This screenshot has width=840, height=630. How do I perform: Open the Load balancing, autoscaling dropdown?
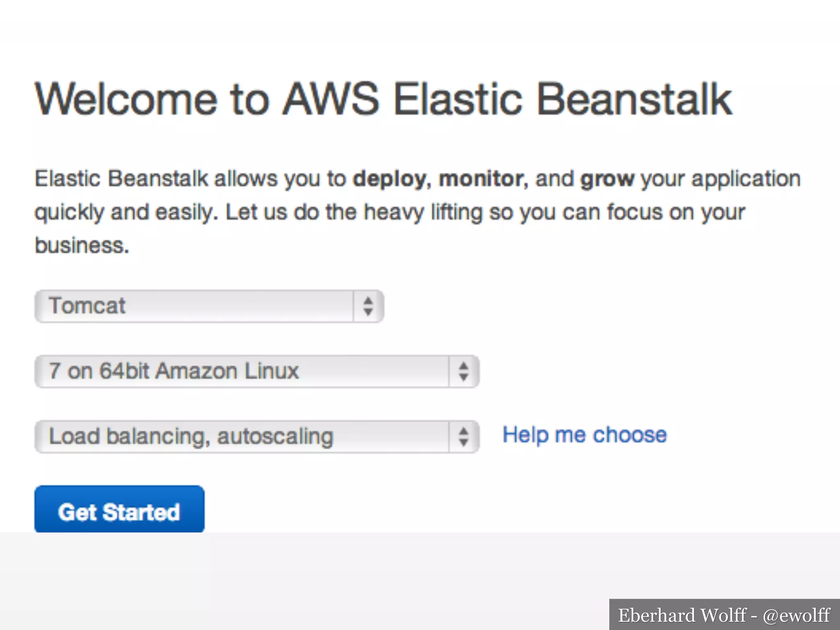pos(242,437)
